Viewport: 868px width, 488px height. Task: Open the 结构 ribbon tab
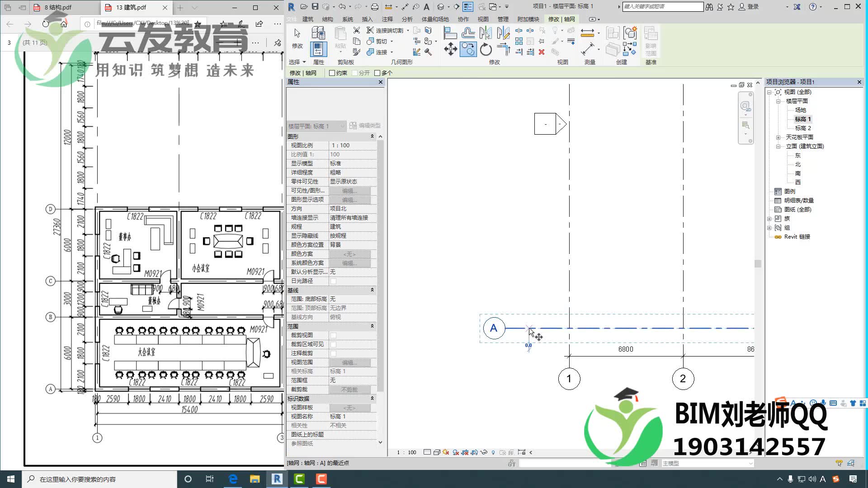327,19
